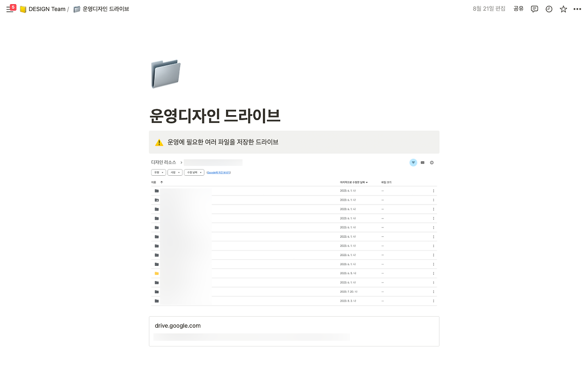
Task: Open the 사람 filter dropdown
Action: tap(175, 173)
